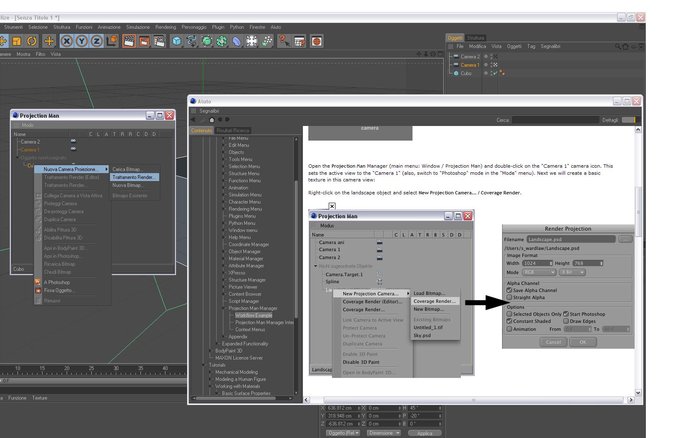The image size is (700, 438).
Task: Select Camera 2 in Projection Man window
Action: tap(30, 142)
